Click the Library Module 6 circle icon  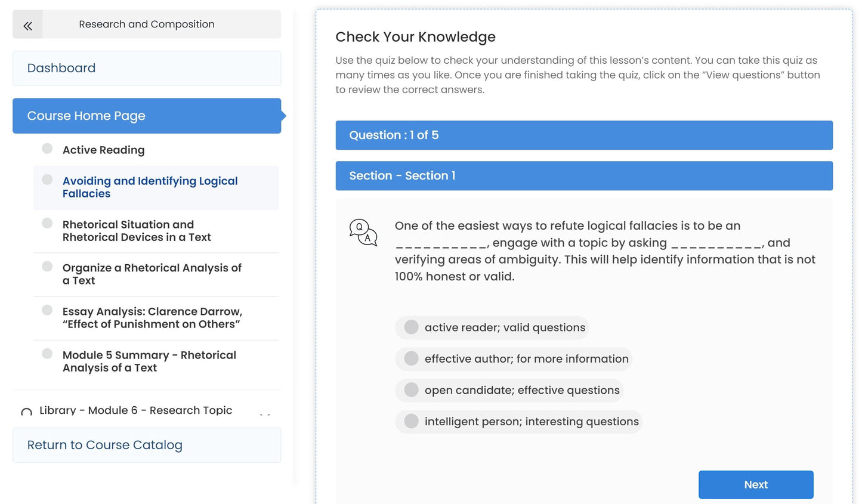click(x=26, y=412)
